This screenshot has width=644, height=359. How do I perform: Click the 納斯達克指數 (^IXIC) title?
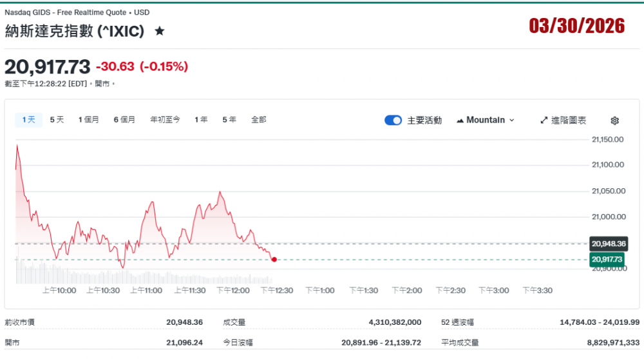[74, 31]
